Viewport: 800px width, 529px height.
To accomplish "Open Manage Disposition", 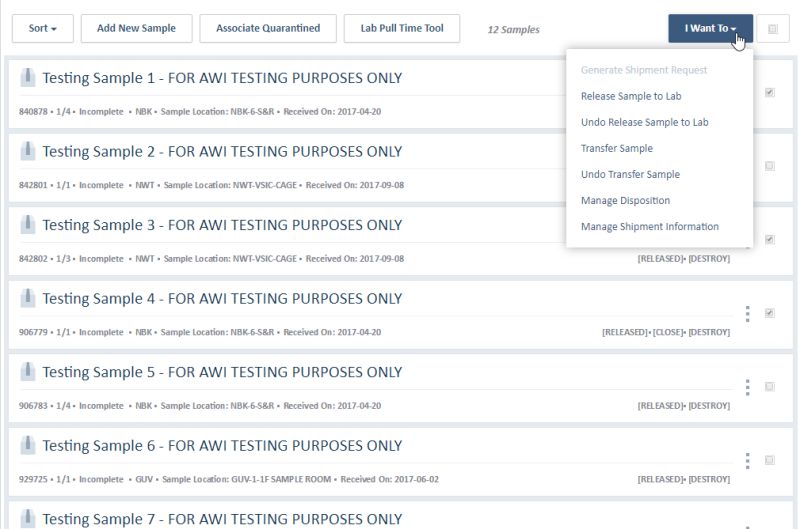I will coord(626,200).
